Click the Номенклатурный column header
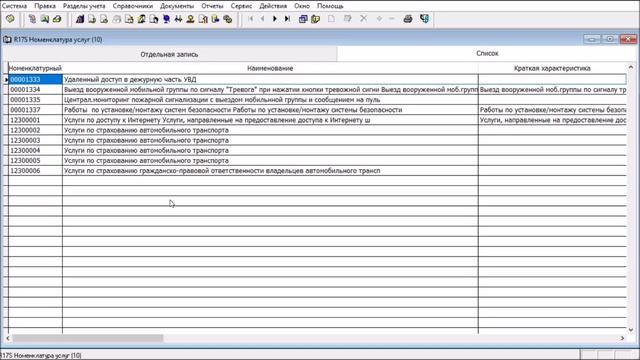Image resolution: width=640 pixels, height=360 pixels. (35, 68)
